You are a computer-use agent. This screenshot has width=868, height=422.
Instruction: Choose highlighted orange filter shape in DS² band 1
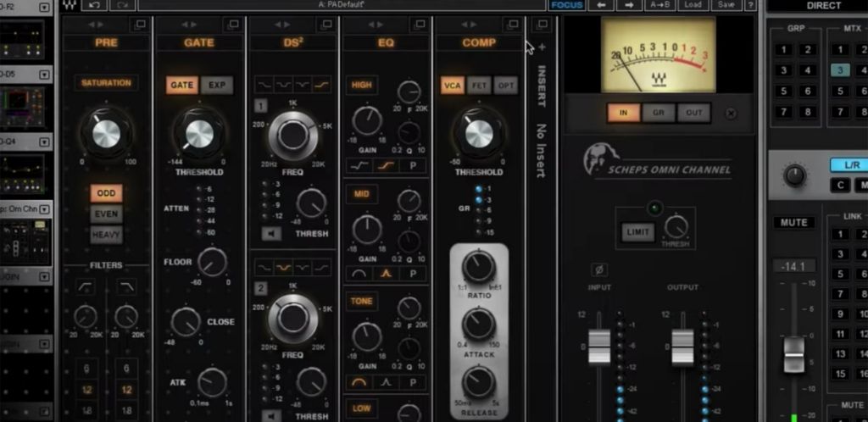pos(321,86)
